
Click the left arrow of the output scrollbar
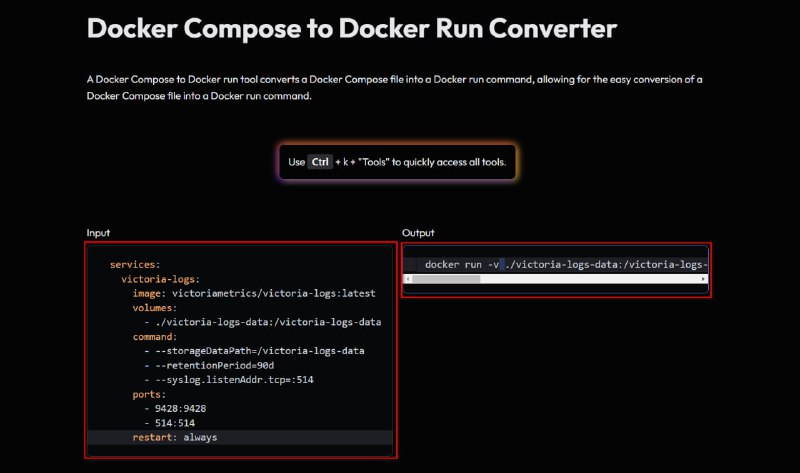[x=408, y=279]
